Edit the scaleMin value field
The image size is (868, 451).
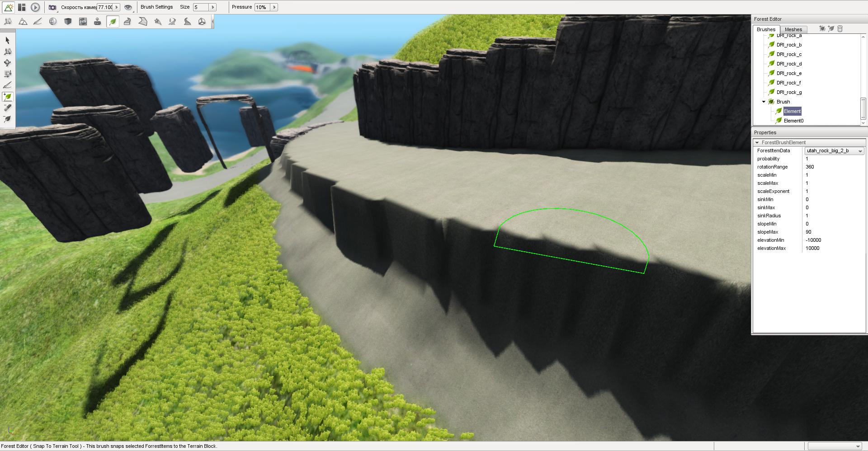click(834, 175)
